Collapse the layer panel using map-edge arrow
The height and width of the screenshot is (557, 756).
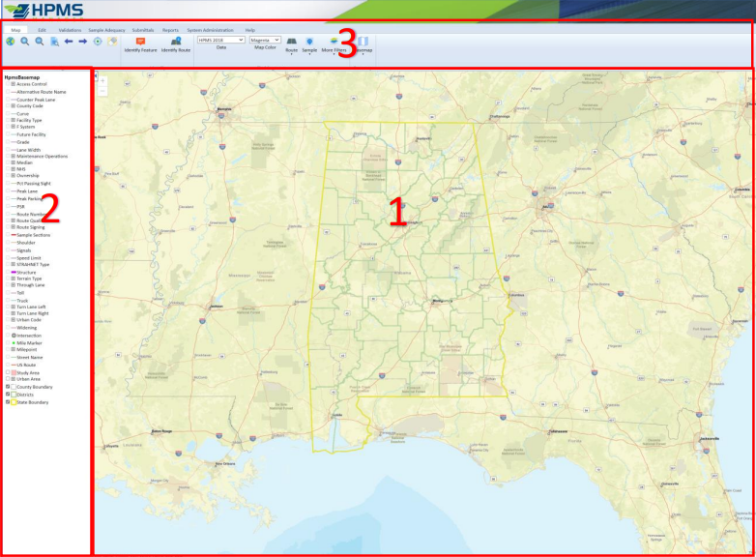click(x=96, y=75)
